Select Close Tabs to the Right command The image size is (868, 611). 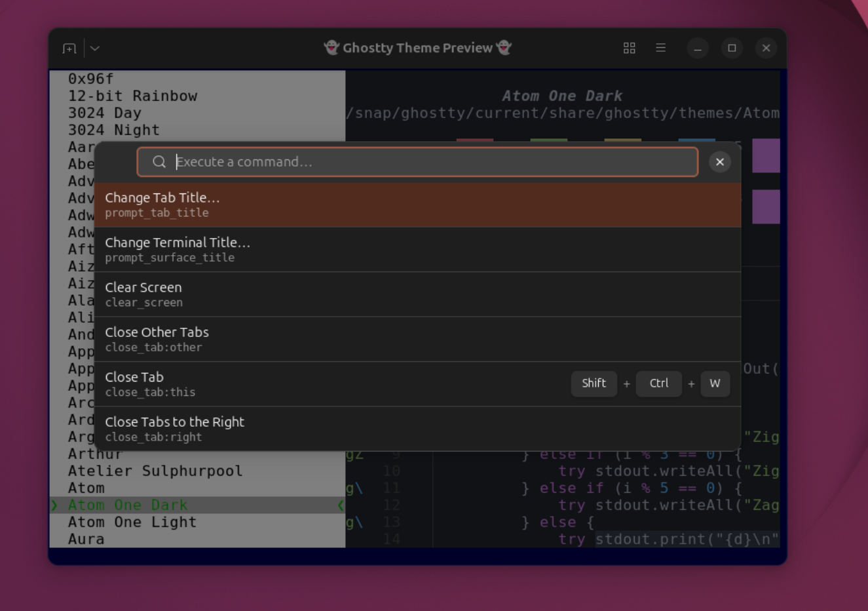coord(417,429)
